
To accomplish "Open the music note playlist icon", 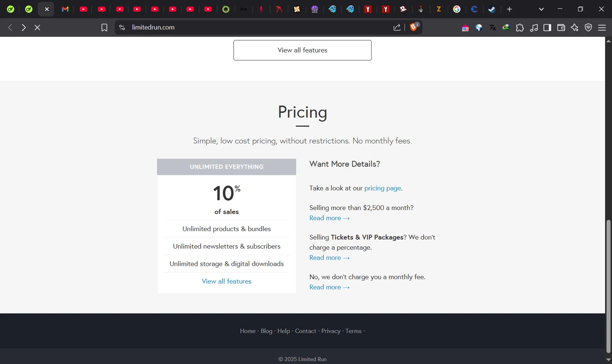I will coord(534,28).
